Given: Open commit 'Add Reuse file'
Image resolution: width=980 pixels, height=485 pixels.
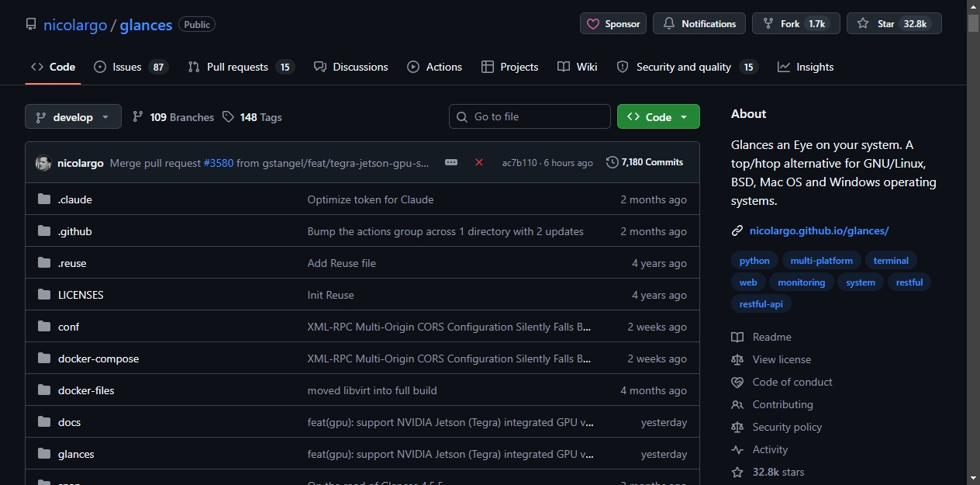Looking at the screenshot, I should point(342,263).
